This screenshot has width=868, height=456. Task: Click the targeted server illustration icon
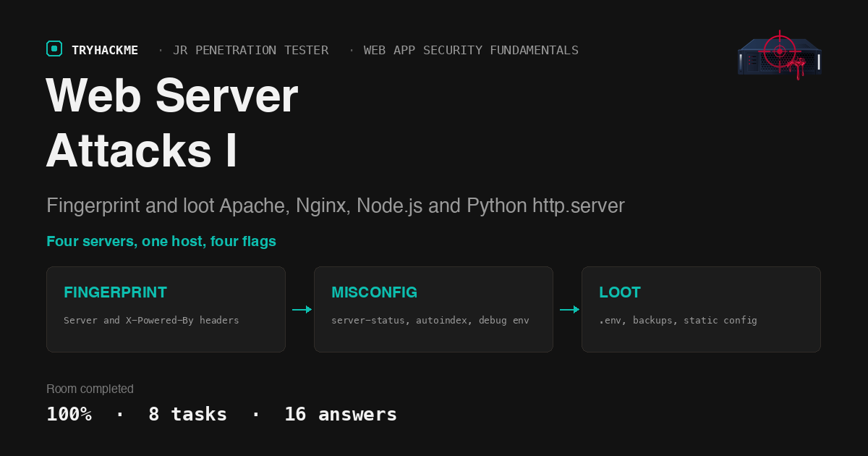pyautogui.click(x=780, y=55)
